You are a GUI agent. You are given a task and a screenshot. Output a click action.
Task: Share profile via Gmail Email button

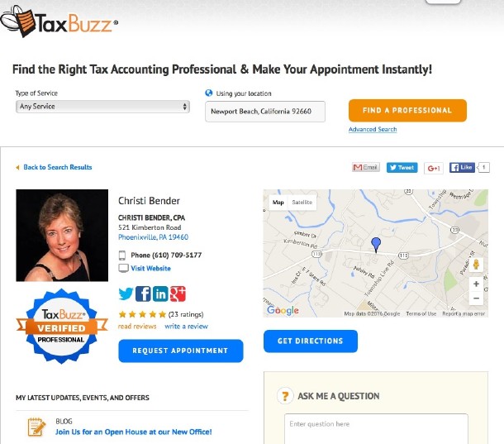tap(366, 167)
